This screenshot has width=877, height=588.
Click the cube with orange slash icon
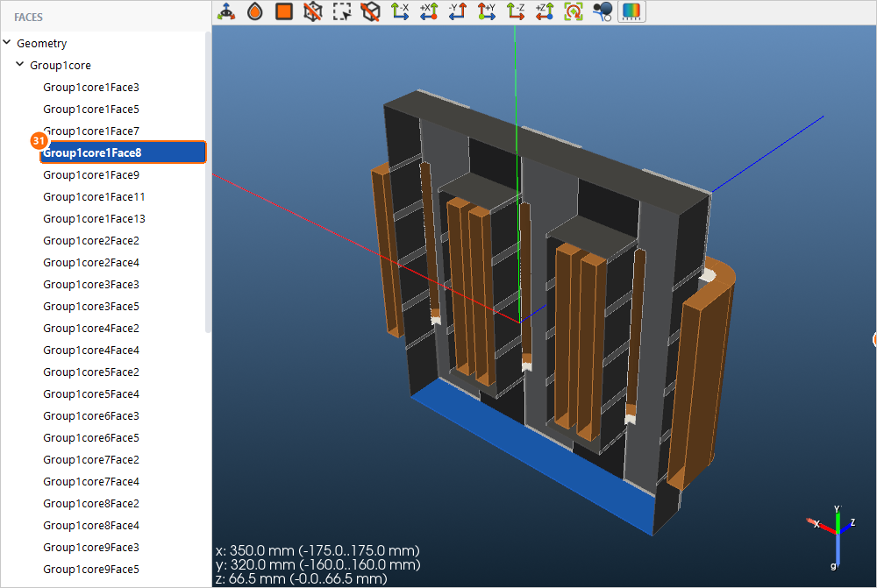(371, 11)
